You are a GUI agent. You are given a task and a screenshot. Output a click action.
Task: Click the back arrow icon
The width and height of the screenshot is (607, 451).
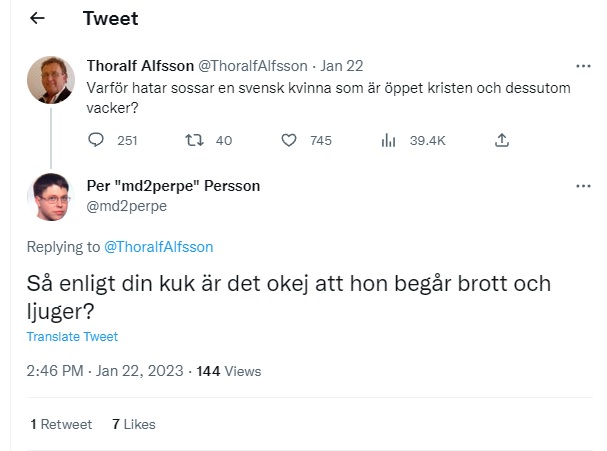tap(37, 19)
